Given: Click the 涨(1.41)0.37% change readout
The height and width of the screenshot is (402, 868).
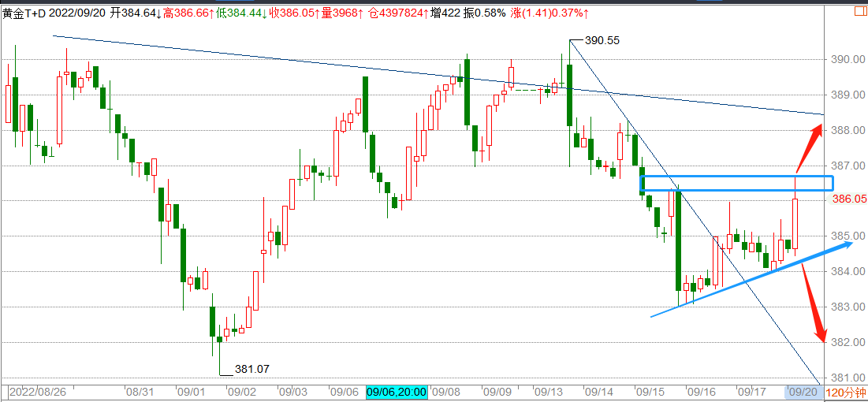Looking at the screenshot, I should pyautogui.click(x=549, y=13).
